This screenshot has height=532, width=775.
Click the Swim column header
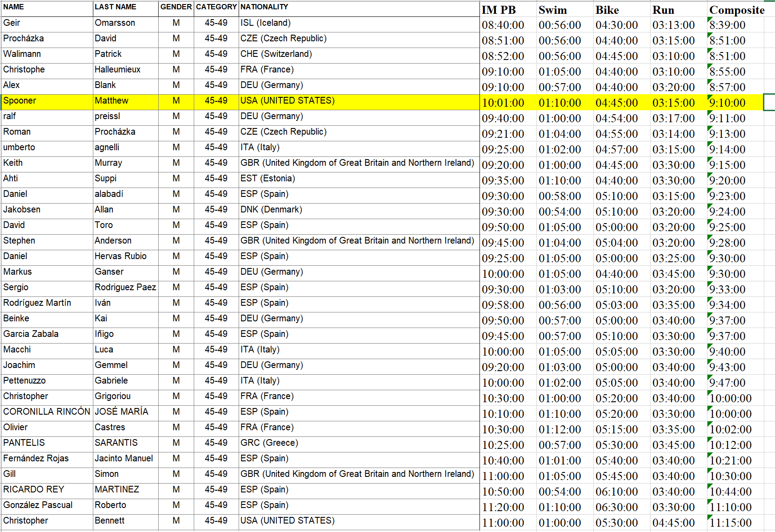tap(565, 10)
